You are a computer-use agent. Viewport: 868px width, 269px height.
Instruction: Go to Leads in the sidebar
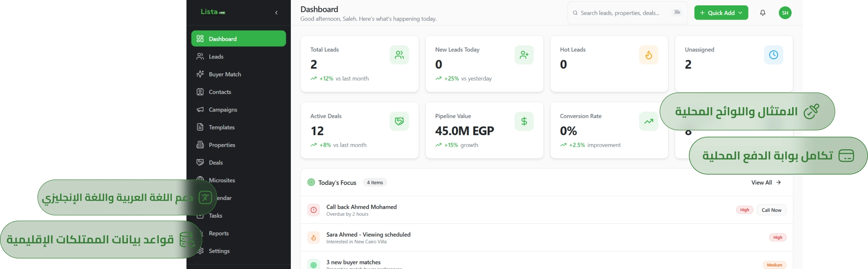click(x=216, y=57)
